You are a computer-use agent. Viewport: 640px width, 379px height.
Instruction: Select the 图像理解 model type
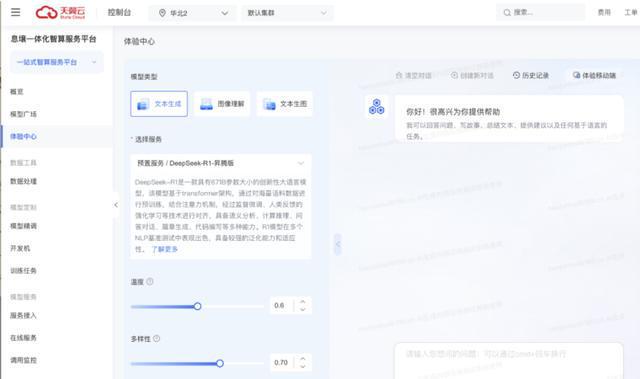pyautogui.click(x=222, y=104)
